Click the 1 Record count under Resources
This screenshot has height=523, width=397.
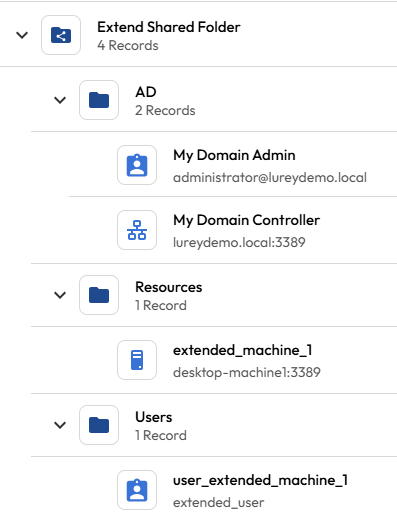[161, 306]
